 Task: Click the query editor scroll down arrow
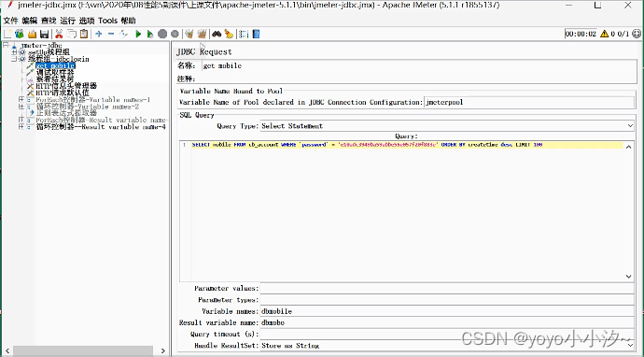[628, 277]
